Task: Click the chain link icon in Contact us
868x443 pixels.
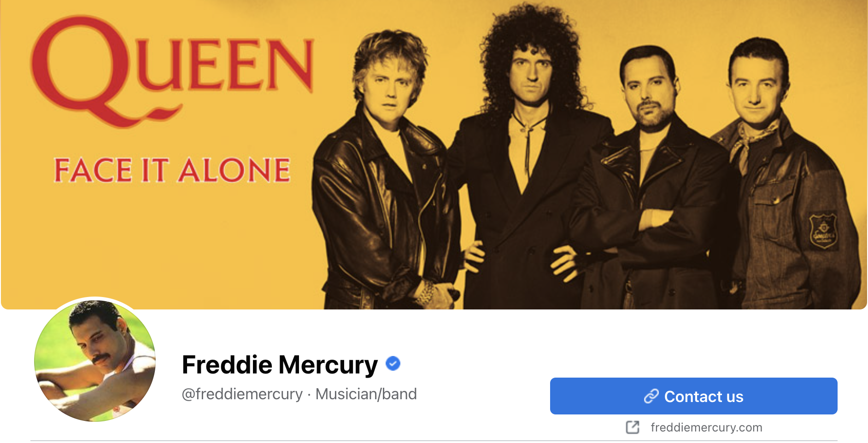Action: (x=651, y=396)
